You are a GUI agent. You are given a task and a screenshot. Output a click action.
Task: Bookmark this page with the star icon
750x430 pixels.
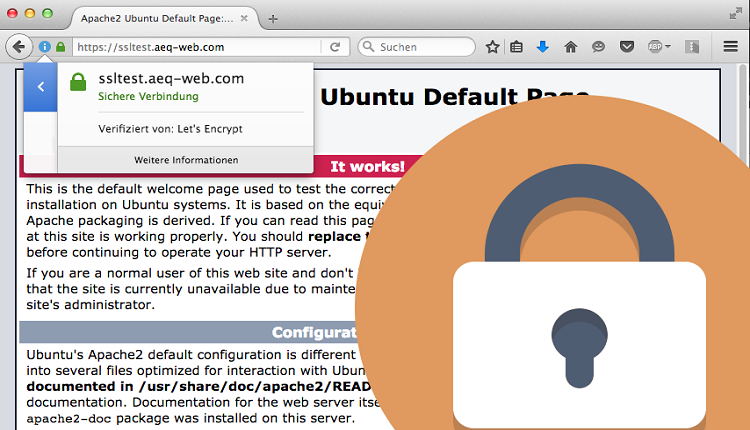click(492, 47)
